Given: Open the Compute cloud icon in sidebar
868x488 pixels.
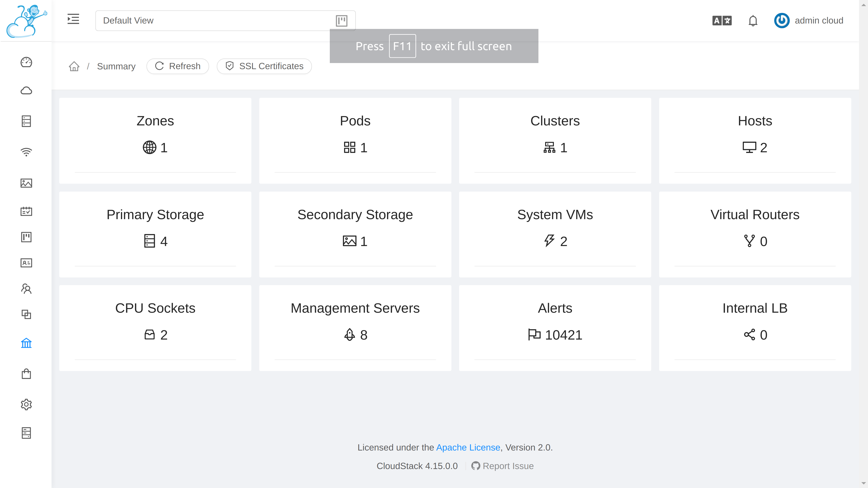Looking at the screenshot, I should coord(26,91).
